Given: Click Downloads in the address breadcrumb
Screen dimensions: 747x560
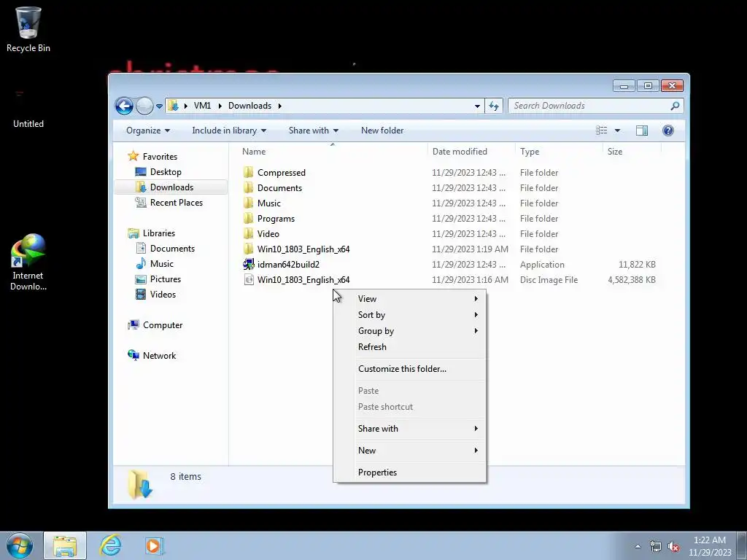Looking at the screenshot, I should click(x=249, y=106).
